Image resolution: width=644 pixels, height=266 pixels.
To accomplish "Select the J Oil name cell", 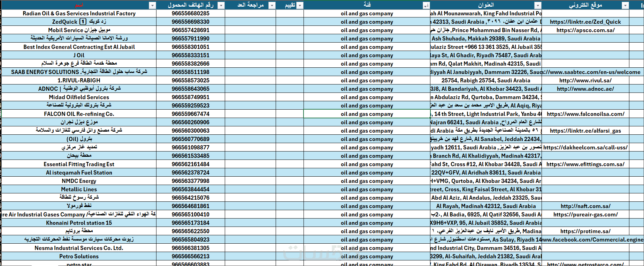I will point(79,55).
